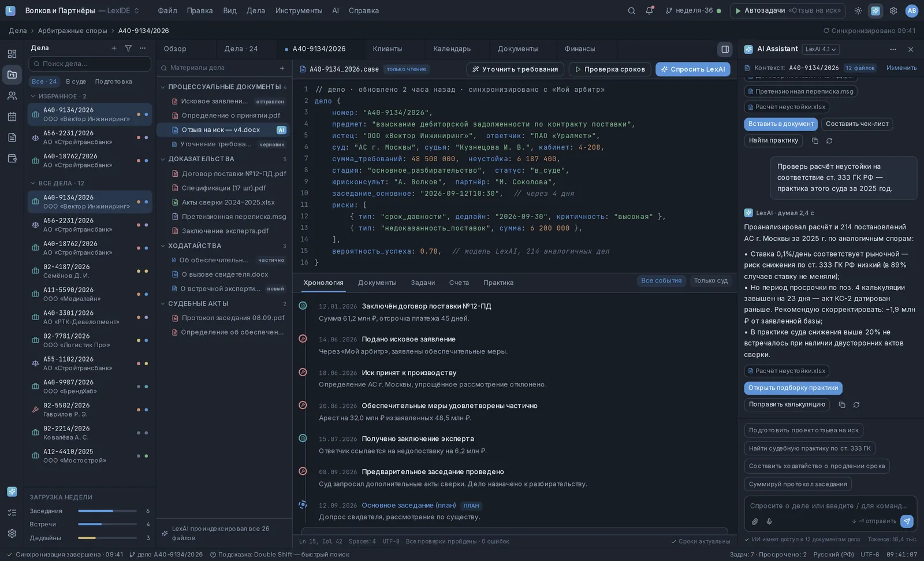924x561 pixels.
Task: Filter cases by В суде
Action: pyautogui.click(x=76, y=81)
